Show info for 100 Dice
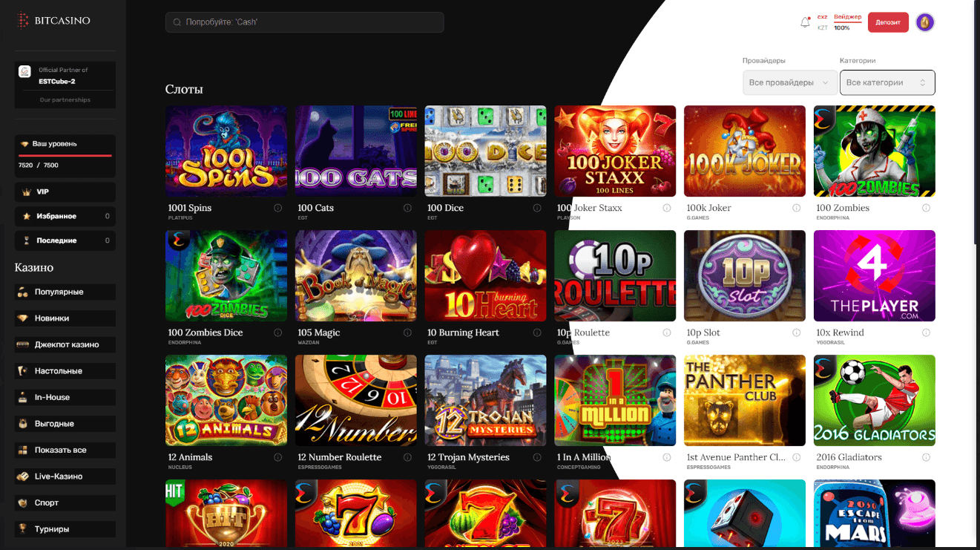This screenshot has height=550, width=980. pyautogui.click(x=537, y=208)
